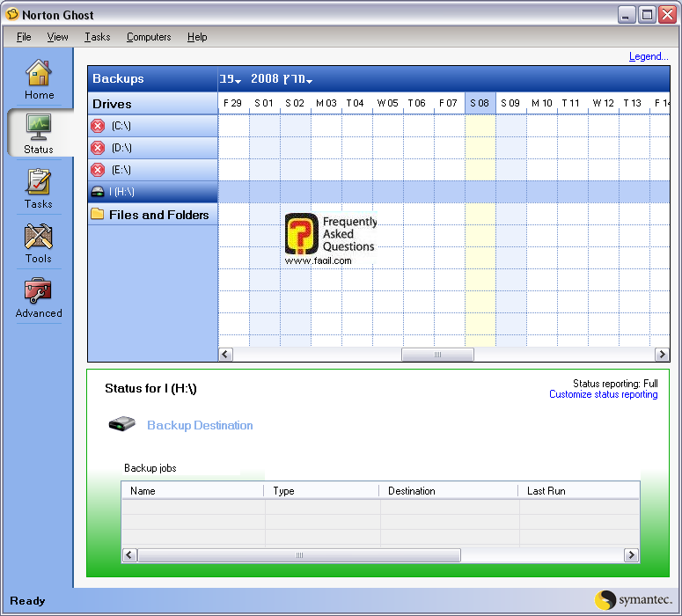The height and width of the screenshot is (616, 682).
Task: Select the E:\ drive row
Action: (x=152, y=170)
